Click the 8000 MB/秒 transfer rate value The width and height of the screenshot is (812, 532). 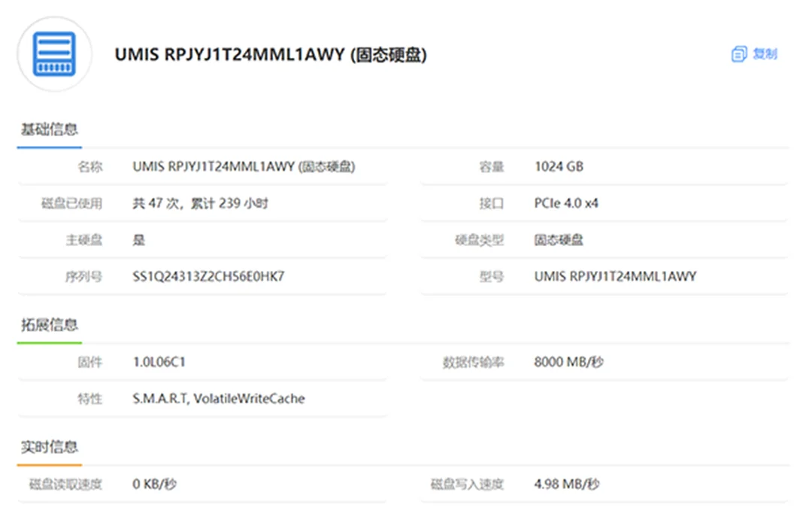coord(568,363)
